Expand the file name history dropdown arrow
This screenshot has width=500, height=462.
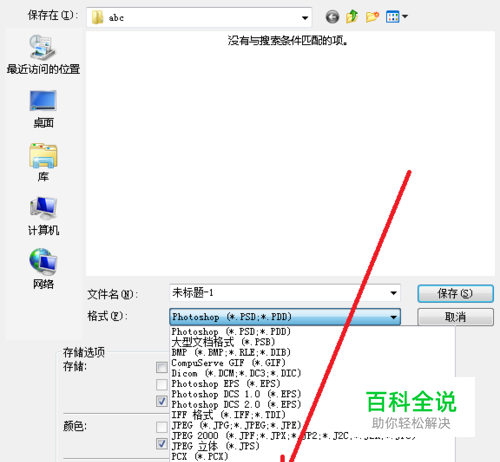tap(393, 293)
